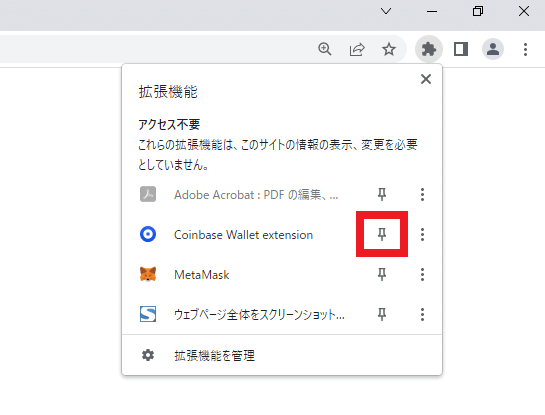Open more options for Adobe Acrobat
Image resolution: width=545 pixels, height=415 pixels.
click(422, 194)
